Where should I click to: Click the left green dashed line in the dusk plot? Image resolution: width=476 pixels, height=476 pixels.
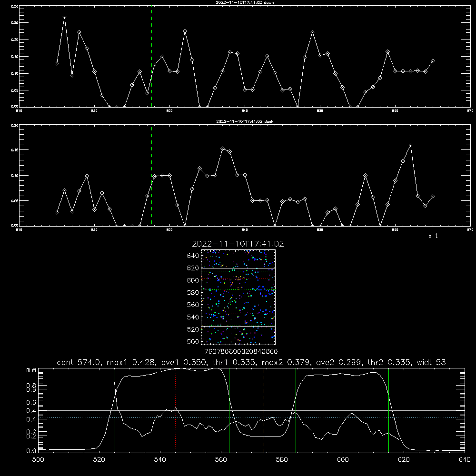tap(151, 176)
